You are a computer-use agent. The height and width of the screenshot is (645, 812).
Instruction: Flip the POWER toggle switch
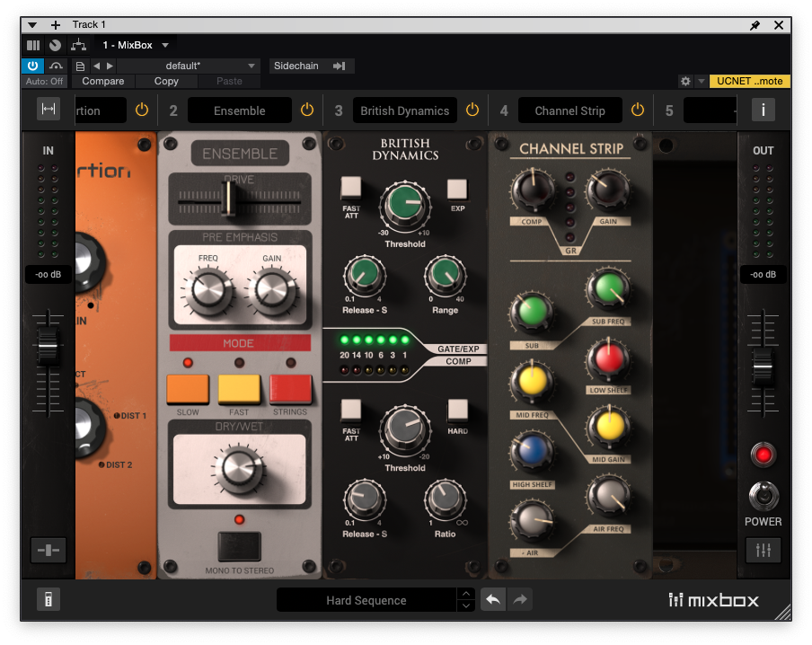(x=763, y=496)
